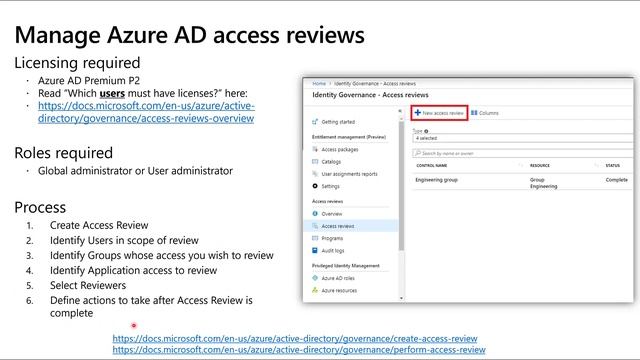Open the Overview info icon under Access reviews
The width and height of the screenshot is (640, 360).
315,213
